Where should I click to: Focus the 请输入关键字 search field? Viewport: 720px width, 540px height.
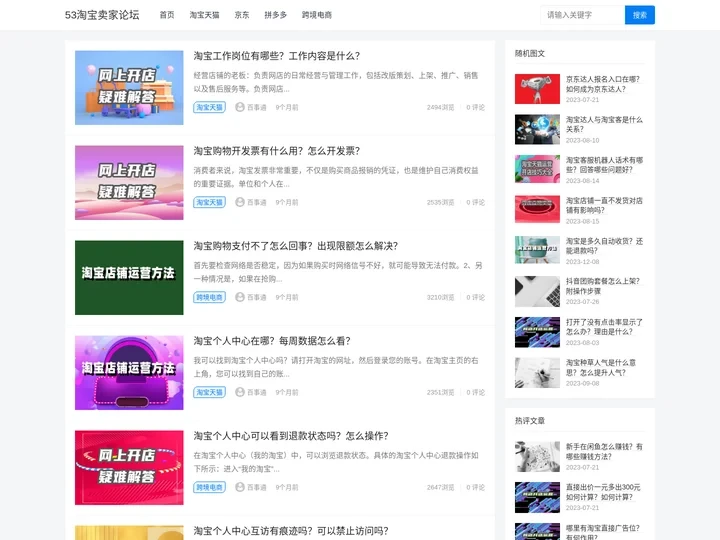click(x=582, y=15)
